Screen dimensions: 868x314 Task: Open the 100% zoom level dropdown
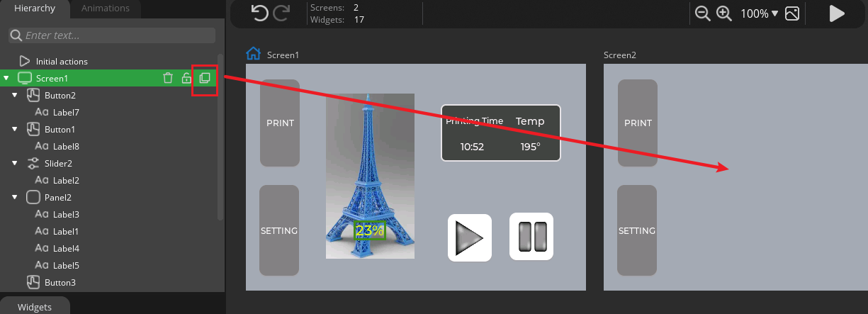click(760, 13)
